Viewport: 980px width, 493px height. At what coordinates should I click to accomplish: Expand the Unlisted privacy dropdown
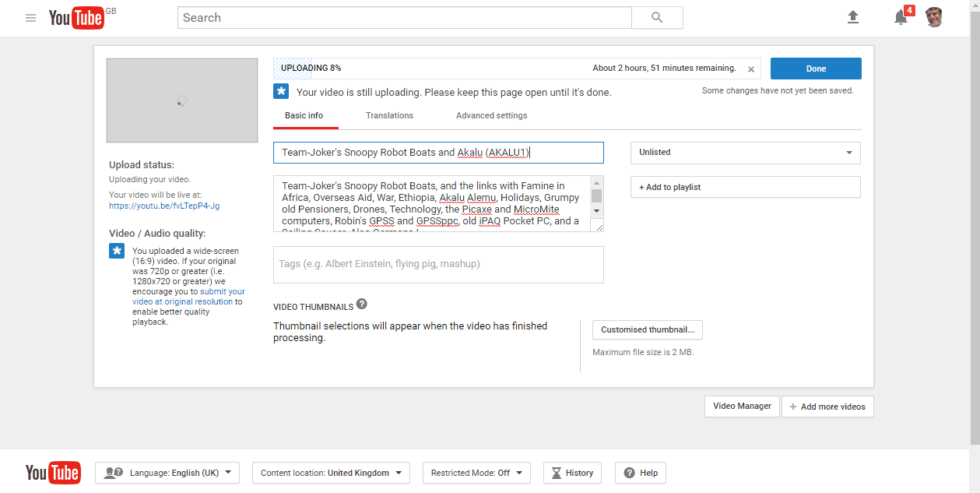(x=746, y=153)
